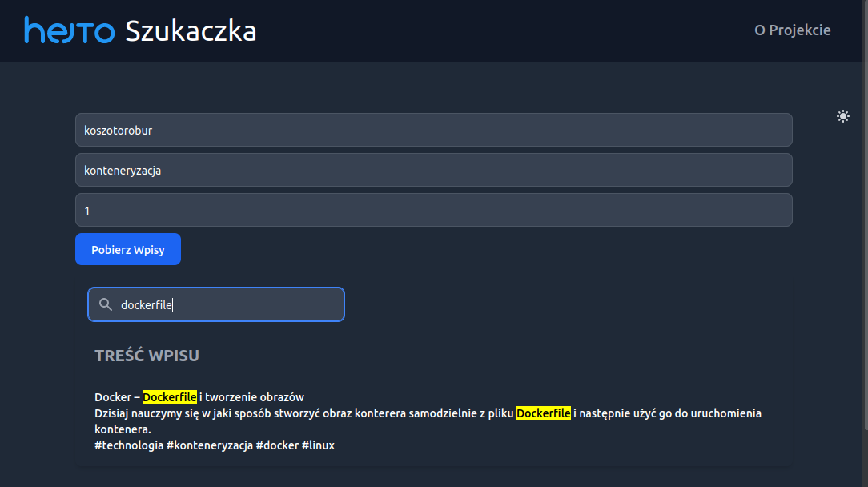Click the word 'kontenera.' in the post
Screen dimensions: 868x487
pos(123,429)
